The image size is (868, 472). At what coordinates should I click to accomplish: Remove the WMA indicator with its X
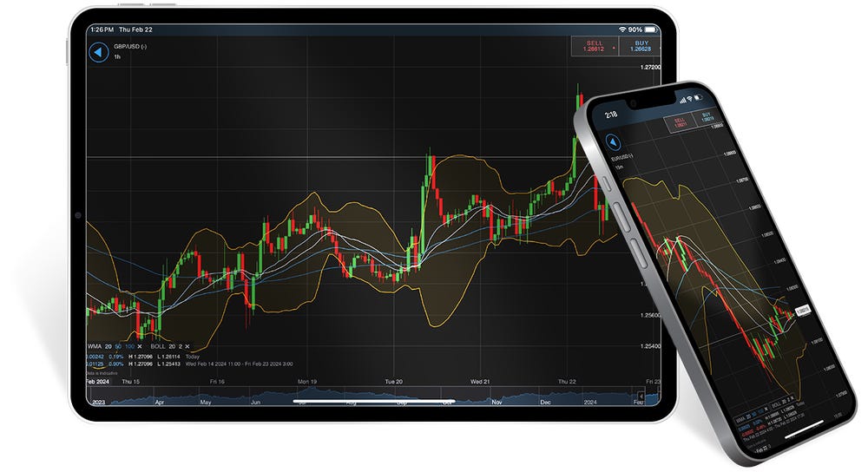tap(140, 346)
